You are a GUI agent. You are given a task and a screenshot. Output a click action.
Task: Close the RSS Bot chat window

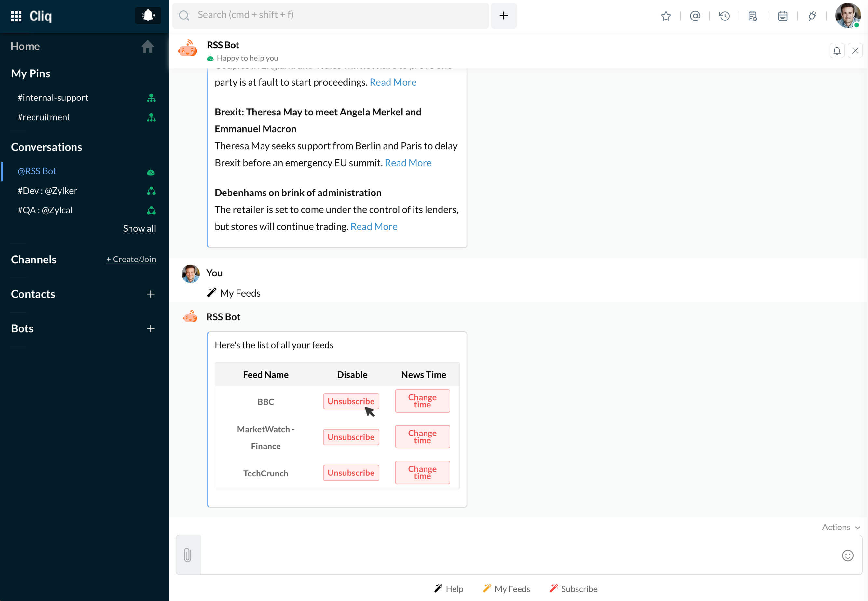tap(855, 51)
